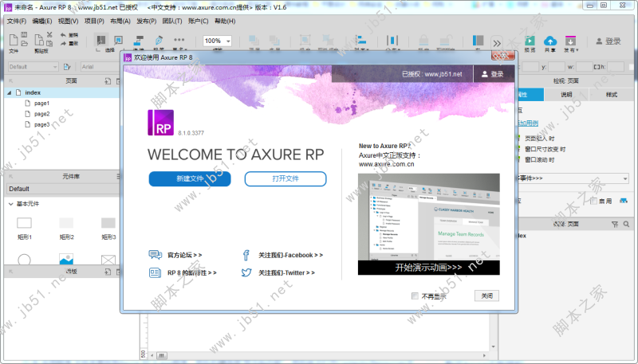Check the 不再显示 checkbox

[x=415, y=296]
